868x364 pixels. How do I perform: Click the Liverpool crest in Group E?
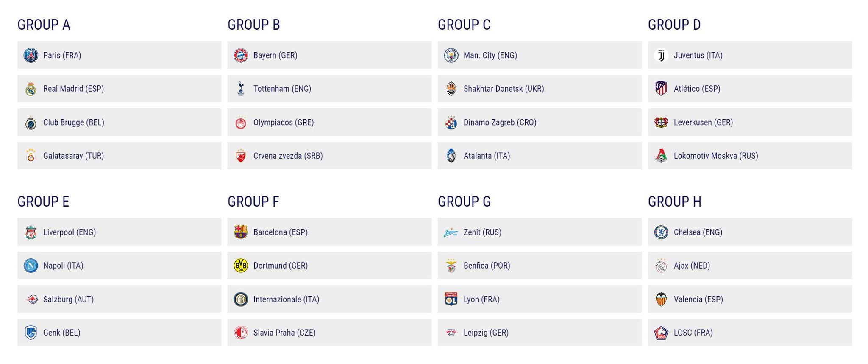pos(31,232)
